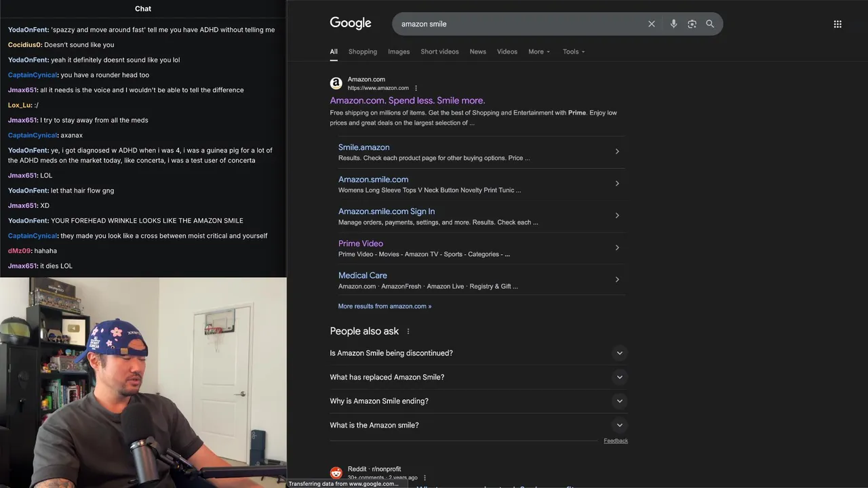This screenshot has height=488, width=868.
Task: Switch to the Images tab
Action: coord(399,52)
